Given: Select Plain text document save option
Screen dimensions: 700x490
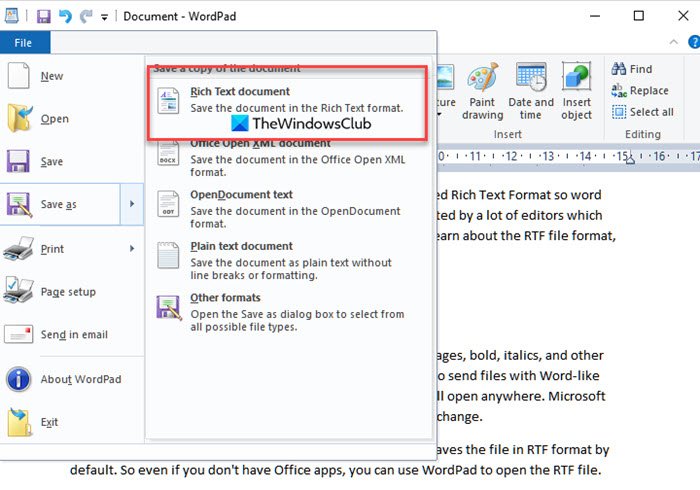Looking at the screenshot, I should coord(289,261).
